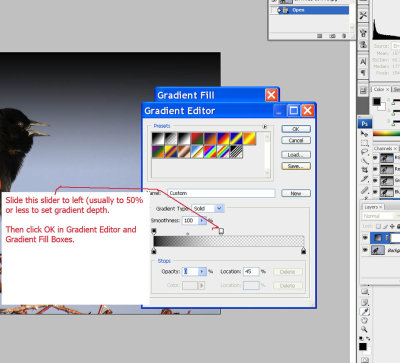Toggle visibility of the top composite channel
This screenshot has width=400, height=363.
click(x=375, y=158)
